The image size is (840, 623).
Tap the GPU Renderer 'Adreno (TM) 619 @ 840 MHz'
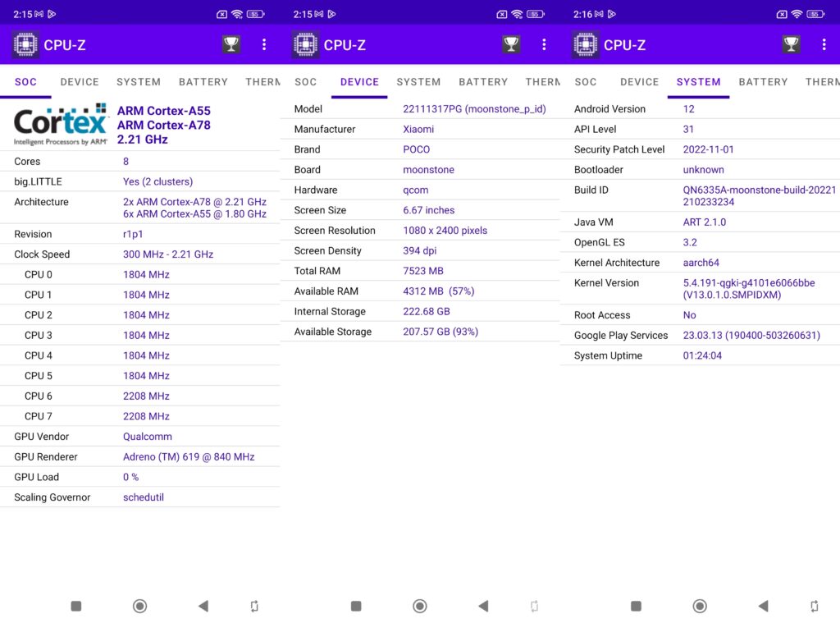click(x=189, y=457)
